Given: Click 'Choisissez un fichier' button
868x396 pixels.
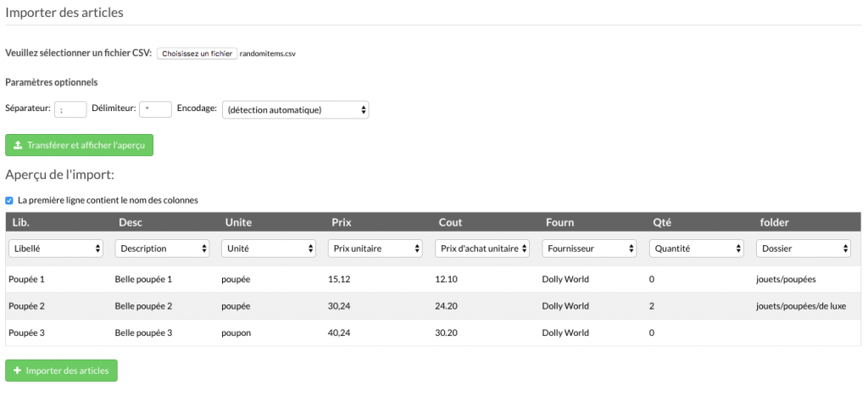Looking at the screenshot, I should [197, 53].
